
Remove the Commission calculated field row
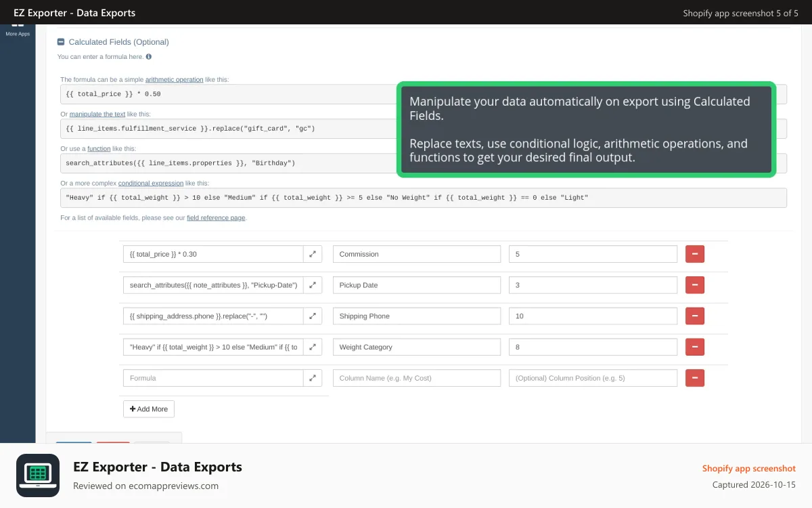click(695, 254)
